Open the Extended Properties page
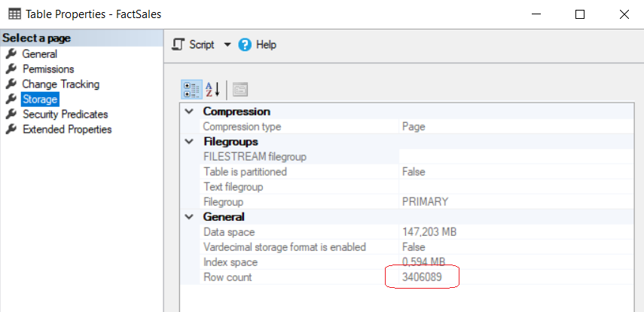 click(67, 130)
